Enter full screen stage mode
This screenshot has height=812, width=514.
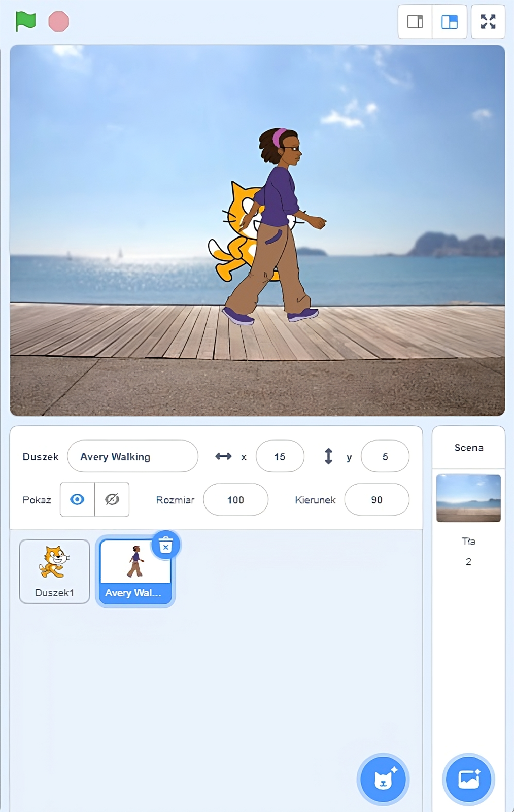coord(488,22)
